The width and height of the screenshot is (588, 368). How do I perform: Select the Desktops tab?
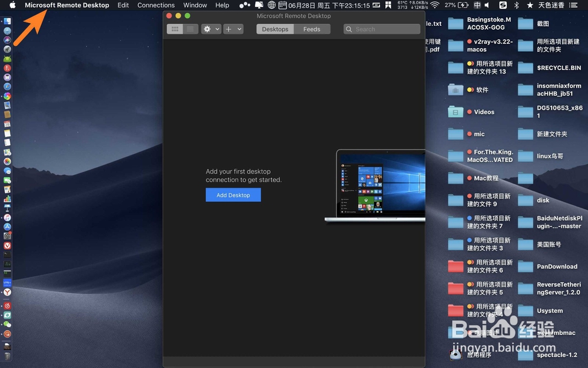(x=275, y=28)
